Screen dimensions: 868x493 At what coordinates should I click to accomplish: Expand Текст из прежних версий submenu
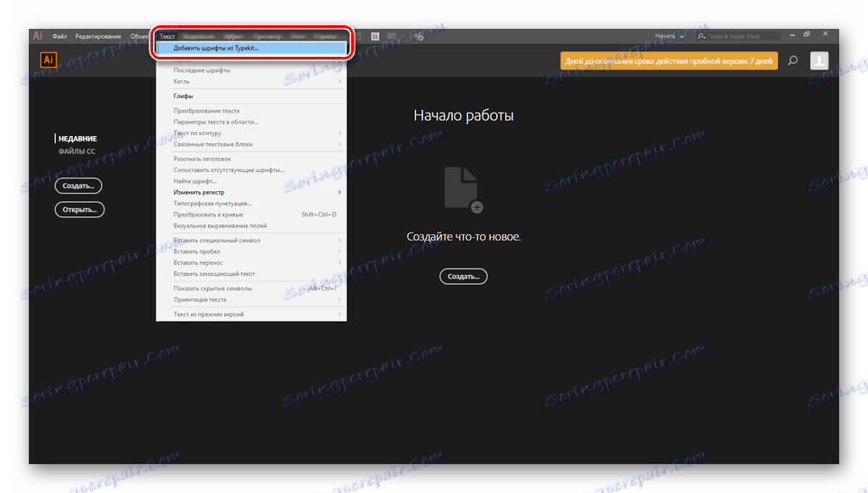point(251,314)
